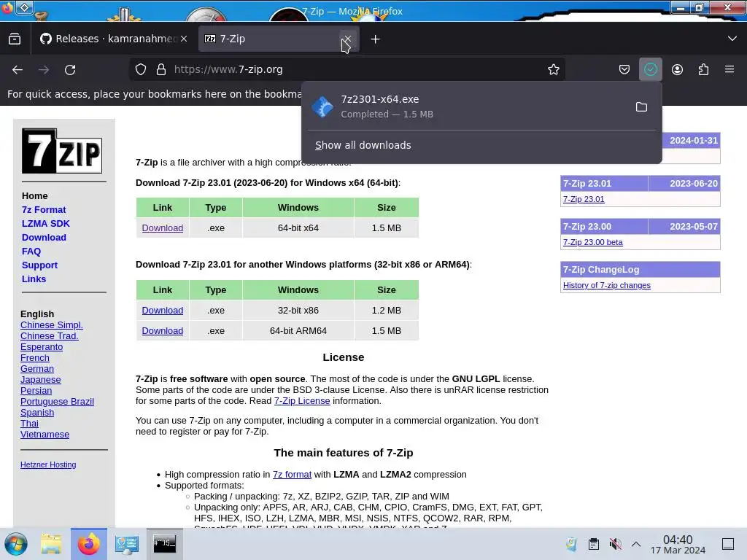
Task: Close the Releases GitHub tab
Action: click(x=184, y=39)
